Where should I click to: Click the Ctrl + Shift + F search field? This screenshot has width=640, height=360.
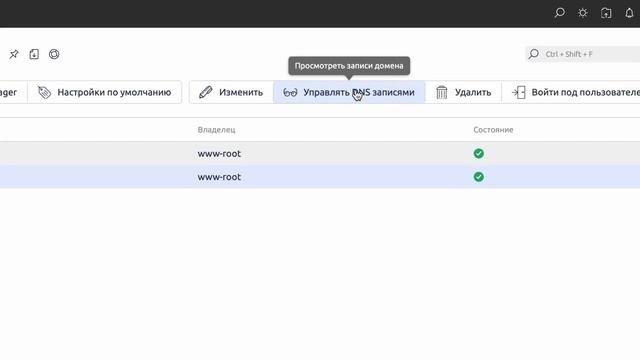pyautogui.click(x=583, y=54)
